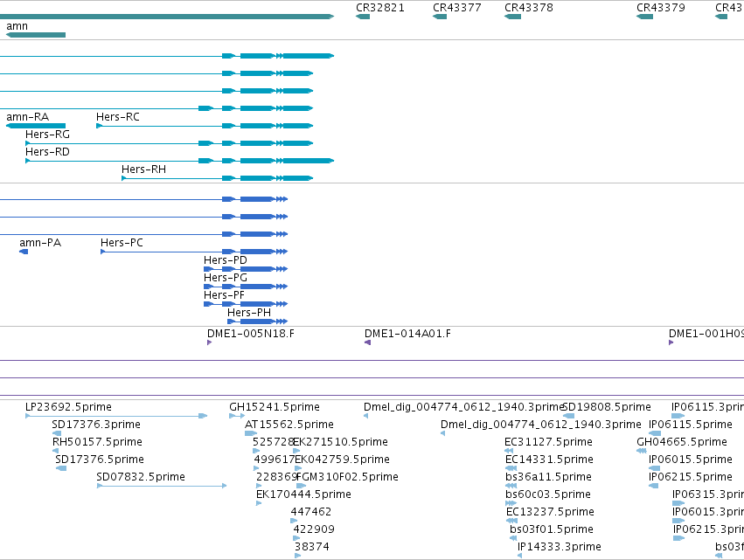
Task: Click the IP06215.5prime arrow glyph
Action: pyautogui.click(x=653, y=486)
